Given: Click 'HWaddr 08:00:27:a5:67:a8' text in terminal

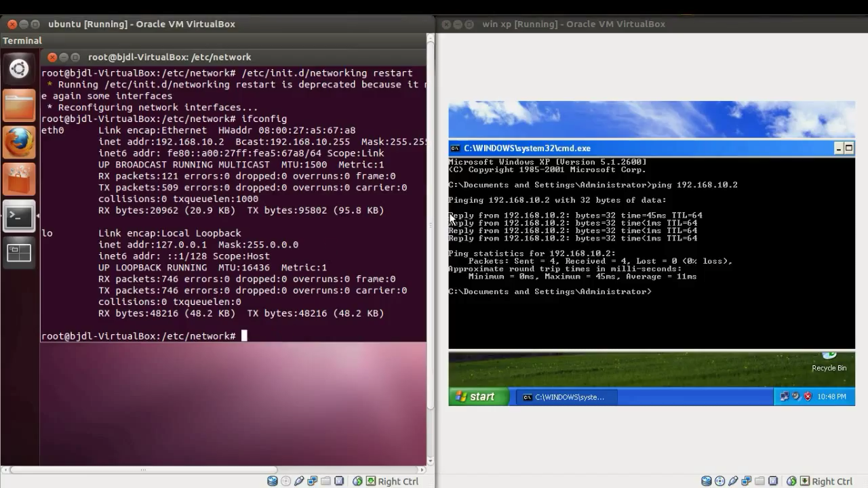Looking at the screenshot, I should point(287,130).
